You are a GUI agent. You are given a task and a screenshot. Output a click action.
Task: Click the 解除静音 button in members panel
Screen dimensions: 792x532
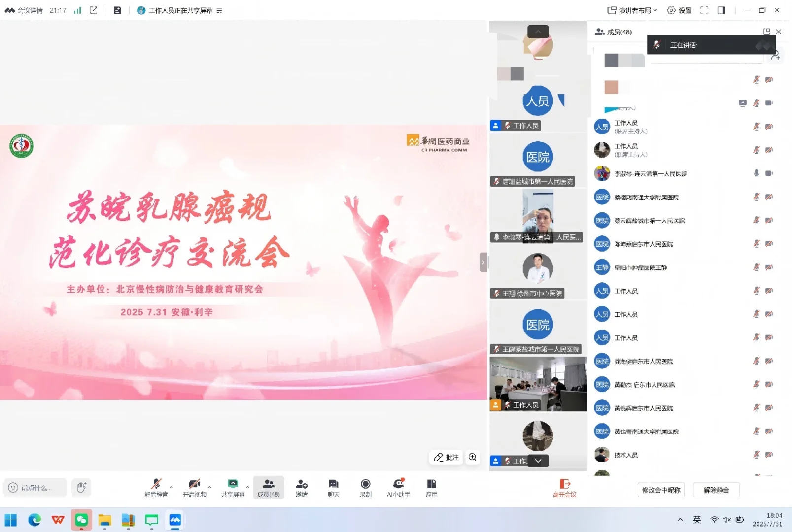point(716,490)
